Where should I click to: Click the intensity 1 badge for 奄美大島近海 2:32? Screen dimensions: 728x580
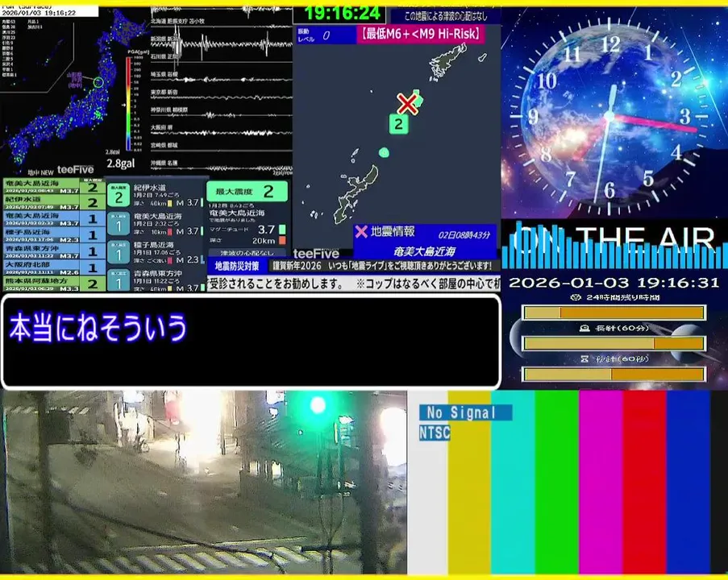point(119,225)
